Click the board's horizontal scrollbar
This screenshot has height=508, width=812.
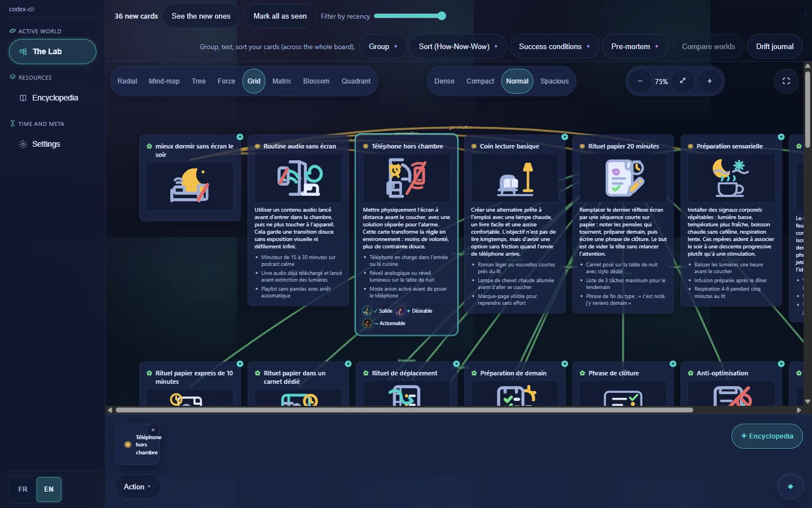click(x=404, y=410)
